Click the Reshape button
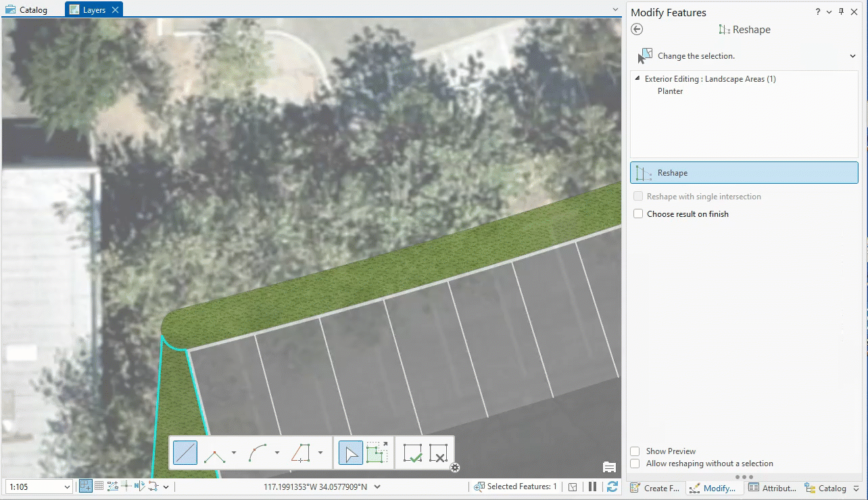Screen dimensions: 868x500 744,173
